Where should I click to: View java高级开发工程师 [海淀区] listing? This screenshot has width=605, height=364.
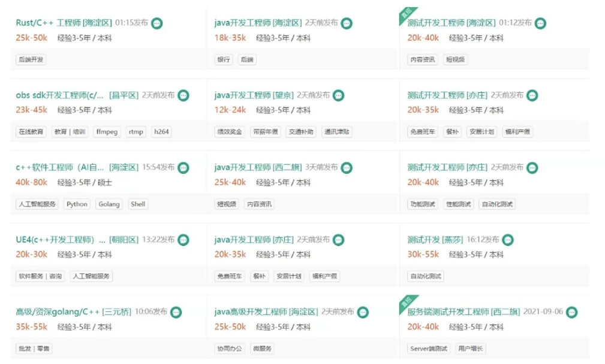click(266, 311)
